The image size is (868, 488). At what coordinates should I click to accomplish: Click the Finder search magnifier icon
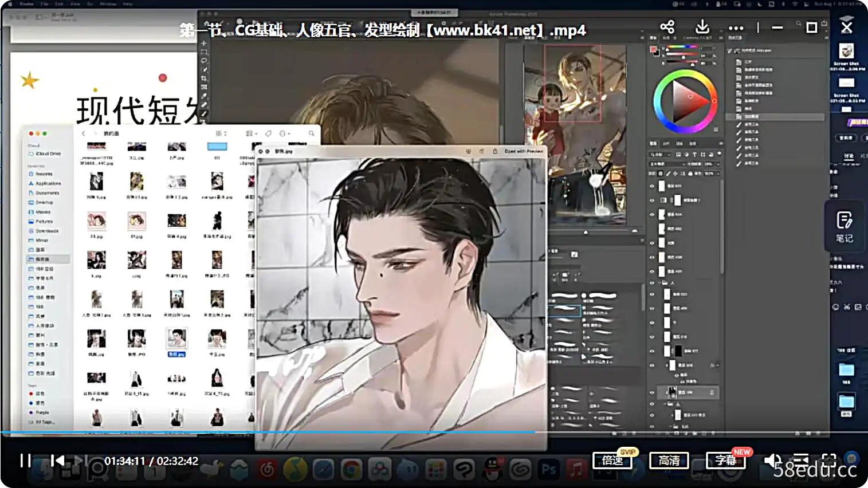pyautogui.click(x=312, y=133)
